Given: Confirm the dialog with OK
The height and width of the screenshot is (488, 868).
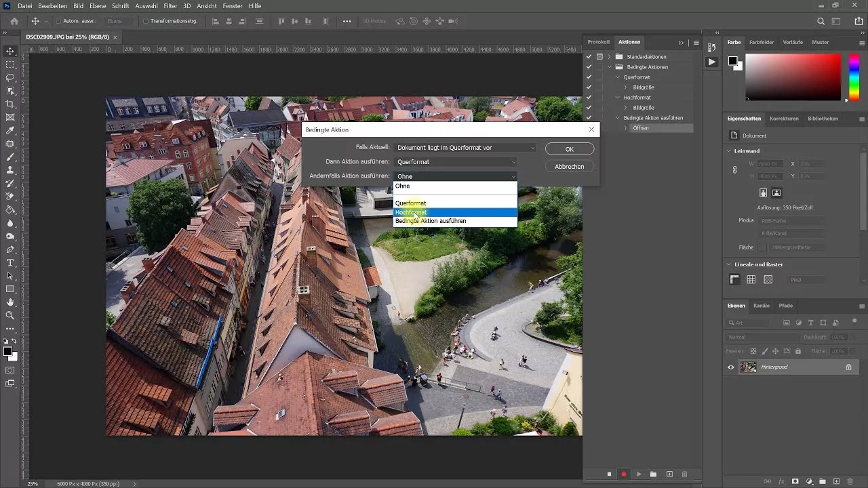Looking at the screenshot, I should coord(569,148).
